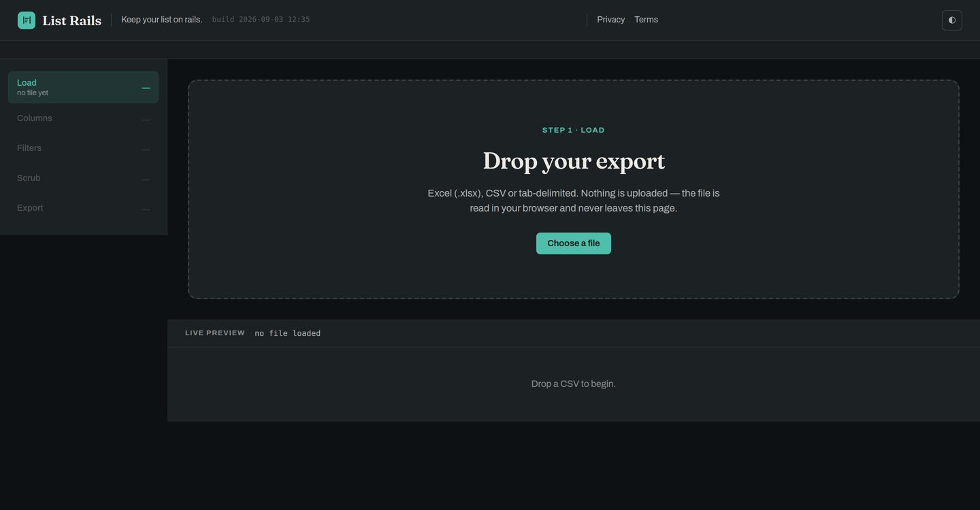Click the 'STEP 1 · LOAD' label
The height and width of the screenshot is (510, 980).
point(574,130)
